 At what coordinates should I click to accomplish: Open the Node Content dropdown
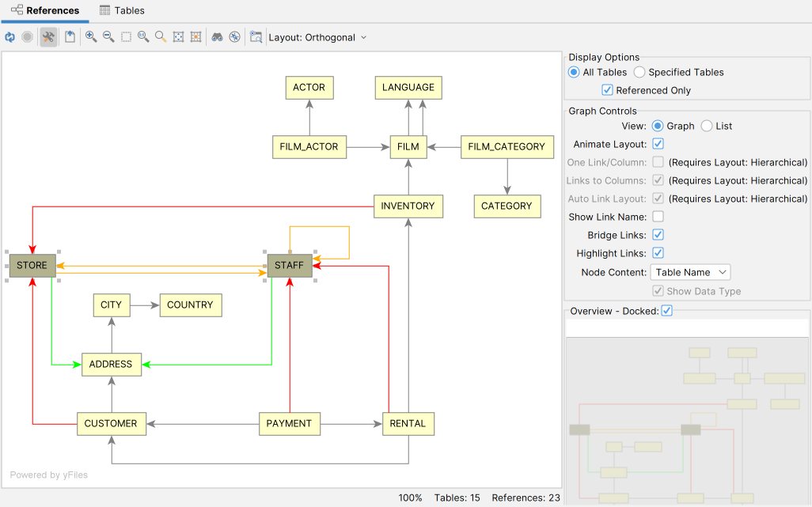point(690,271)
